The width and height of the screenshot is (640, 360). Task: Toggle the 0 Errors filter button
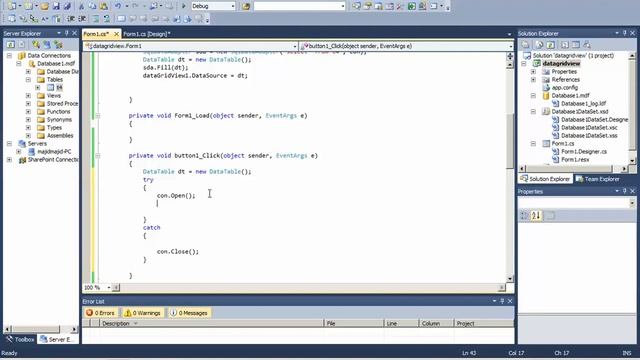coord(100,313)
